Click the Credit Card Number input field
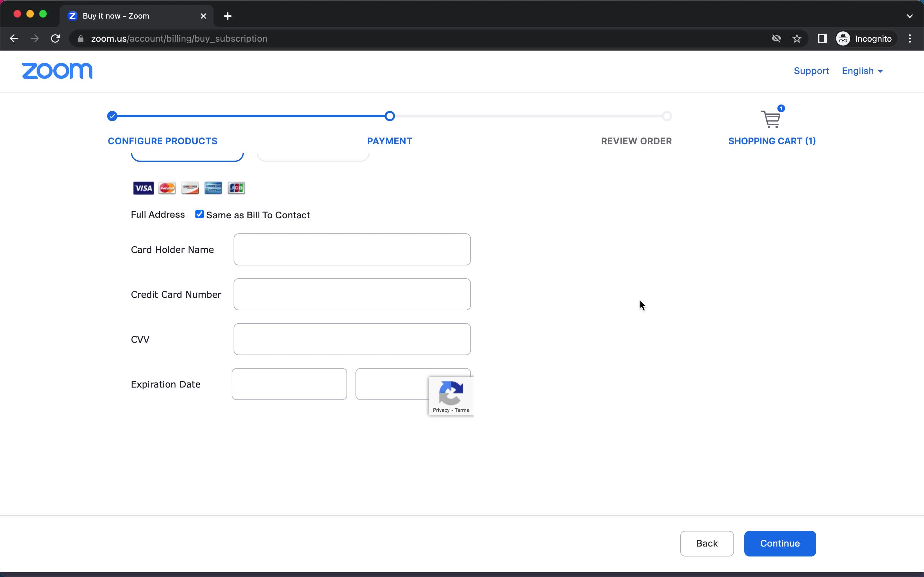 [x=352, y=294]
